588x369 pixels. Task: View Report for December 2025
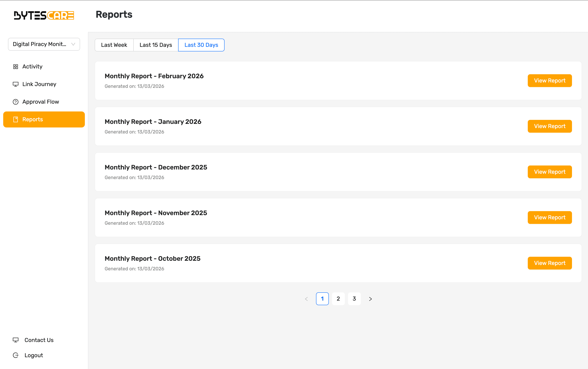(549, 172)
